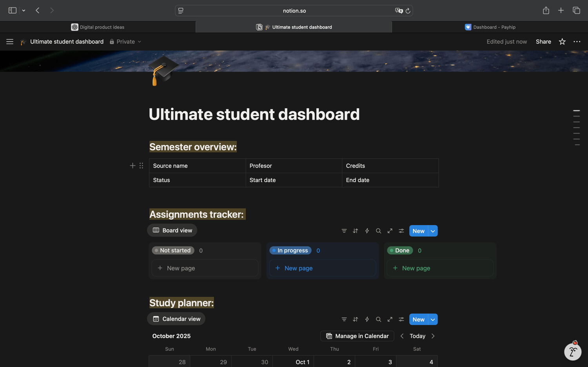This screenshot has width=588, height=367.
Task: Sort the Study planner calendar
Action: pyautogui.click(x=356, y=320)
